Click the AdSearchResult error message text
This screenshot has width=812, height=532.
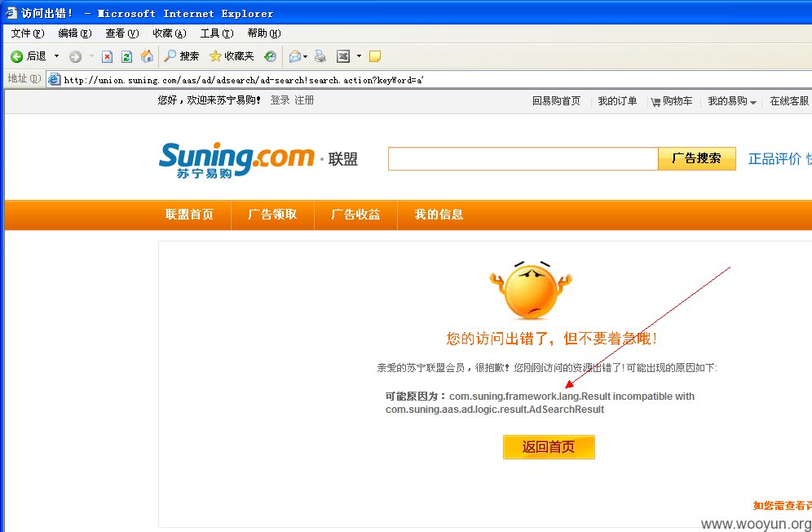(541, 403)
